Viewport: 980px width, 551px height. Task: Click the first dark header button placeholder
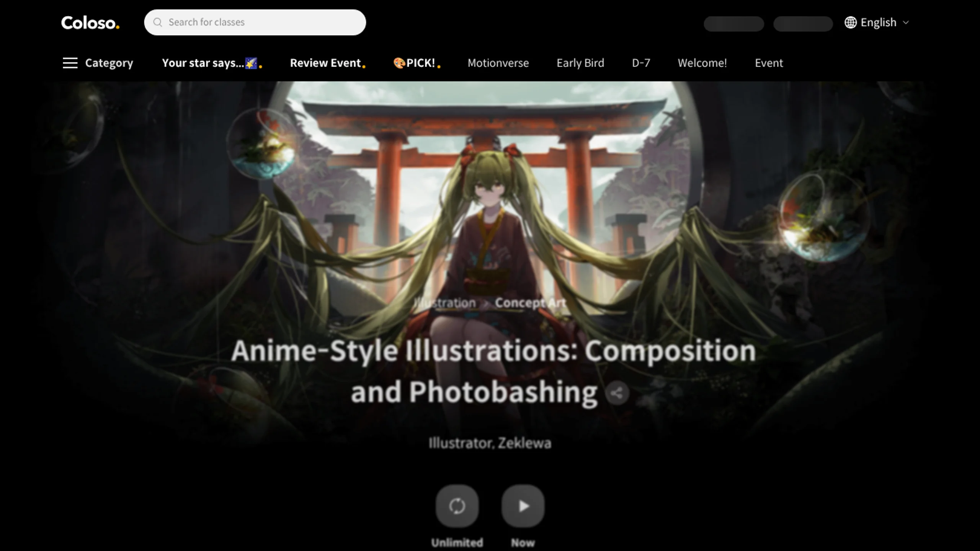(x=734, y=24)
